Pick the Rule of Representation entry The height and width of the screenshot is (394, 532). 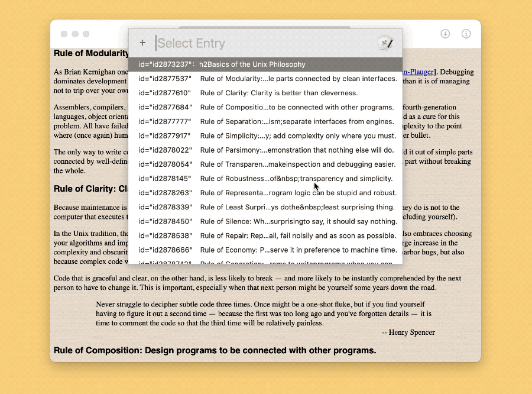265,193
